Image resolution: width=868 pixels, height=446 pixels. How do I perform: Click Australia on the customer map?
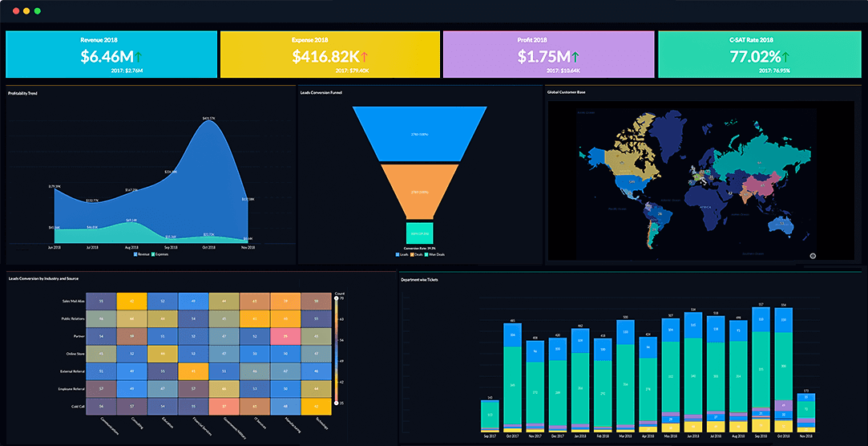784,223
